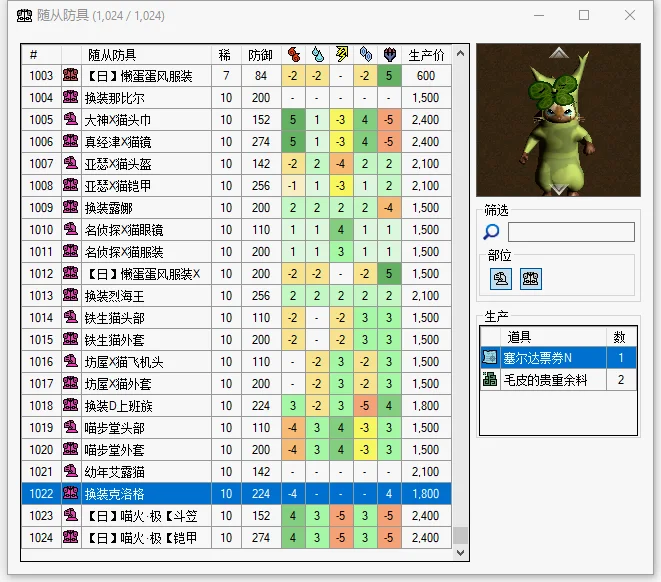Click head armor icon in row 1007
Viewport: 661px width, 582px height.
(71, 164)
